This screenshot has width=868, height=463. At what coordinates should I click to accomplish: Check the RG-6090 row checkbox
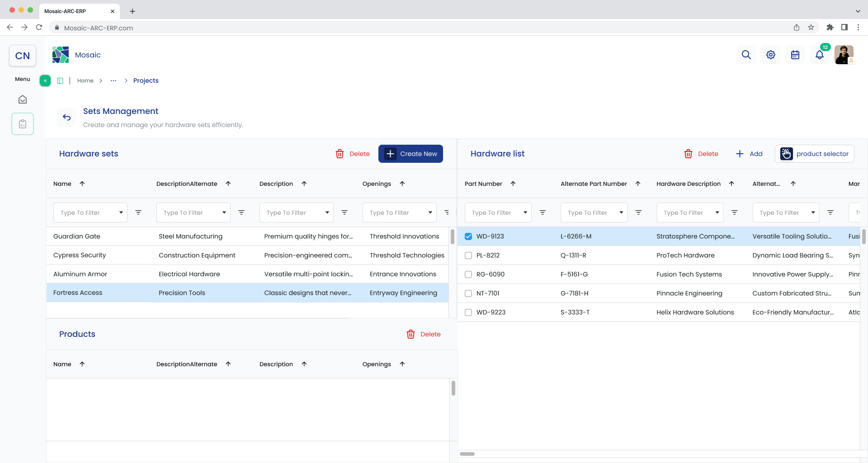click(468, 274)
